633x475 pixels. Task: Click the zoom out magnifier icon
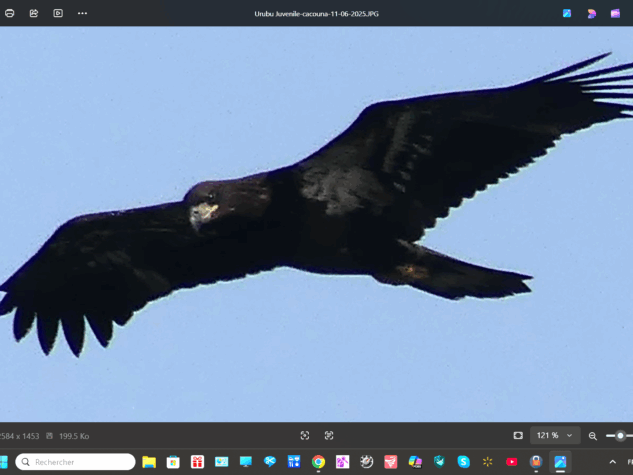click(593, 436)
